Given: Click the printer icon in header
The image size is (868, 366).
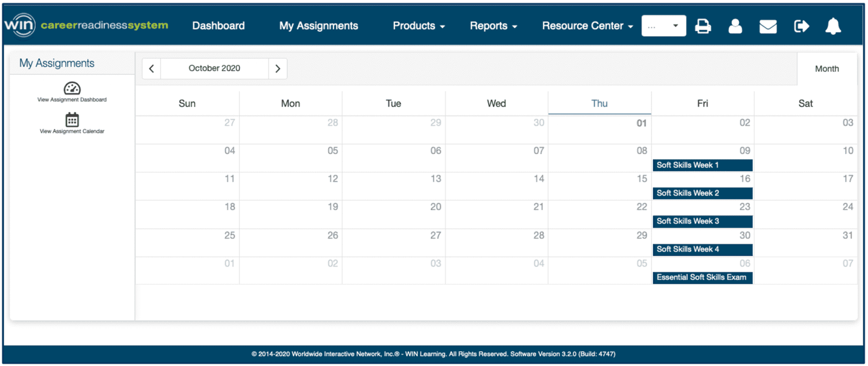Looking at the screenshot, I should pyautogui.click(x=703, y=26).
